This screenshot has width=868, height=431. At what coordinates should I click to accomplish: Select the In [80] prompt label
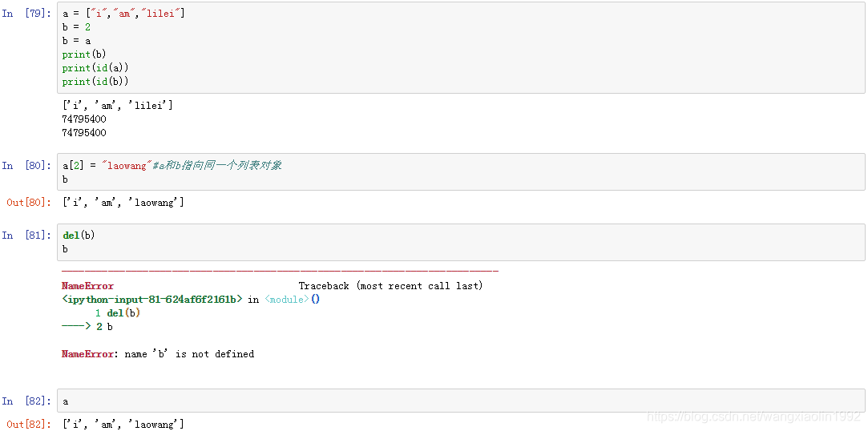[x=26, y=165]
